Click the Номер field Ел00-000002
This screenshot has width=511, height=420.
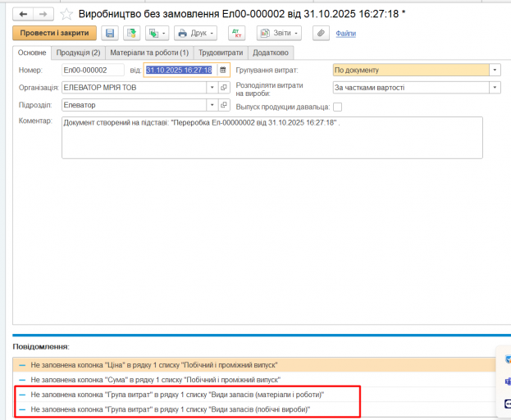(93, 70)
